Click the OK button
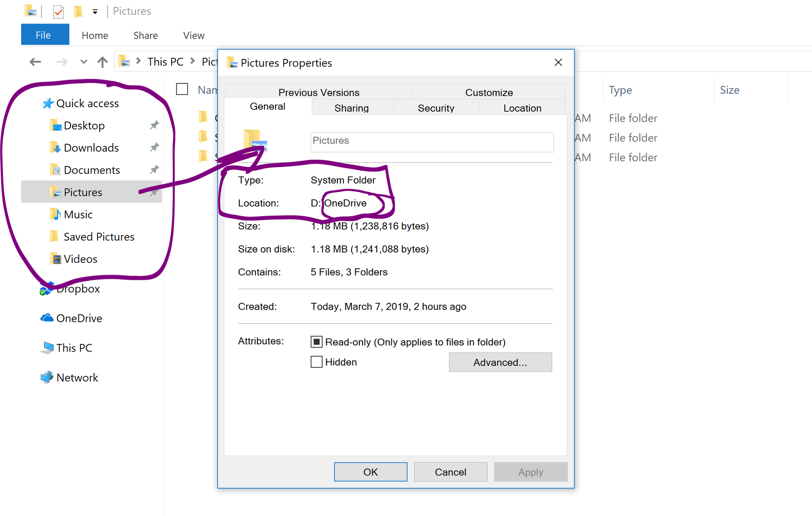 pos(370,472)
